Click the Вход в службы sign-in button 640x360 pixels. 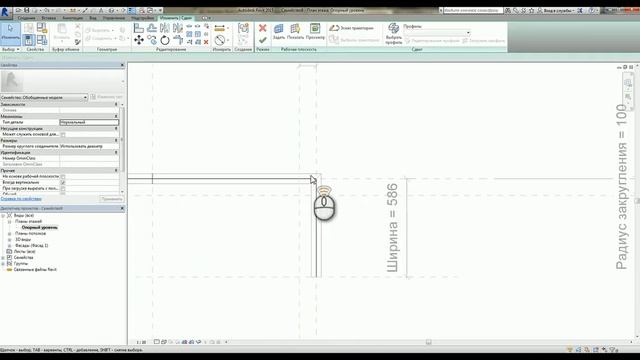556,10
